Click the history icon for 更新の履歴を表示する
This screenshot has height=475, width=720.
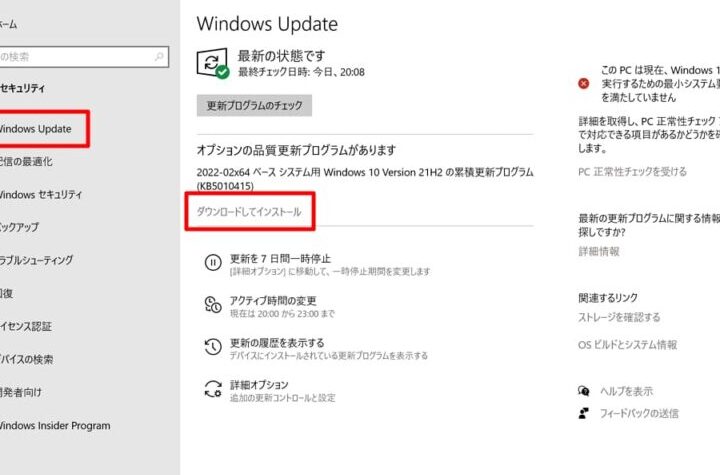(x=212, y=347)
